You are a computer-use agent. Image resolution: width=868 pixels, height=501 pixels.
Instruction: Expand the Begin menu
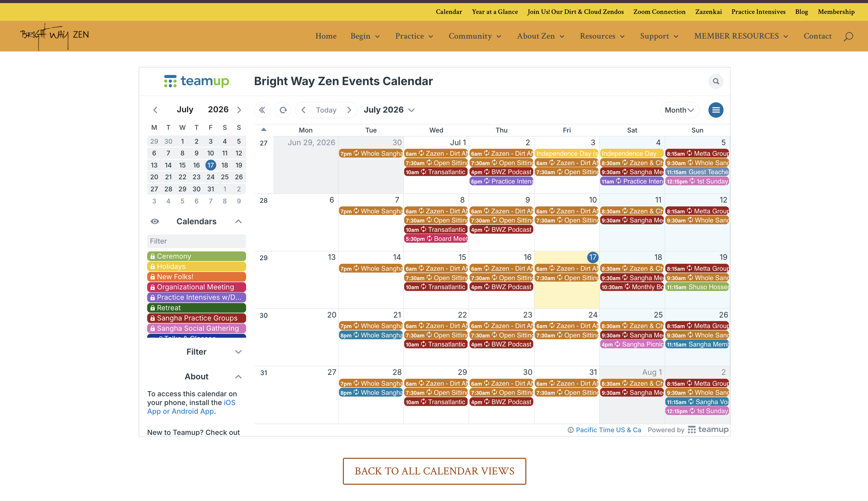pyautogui.click(x=365, y=36)
